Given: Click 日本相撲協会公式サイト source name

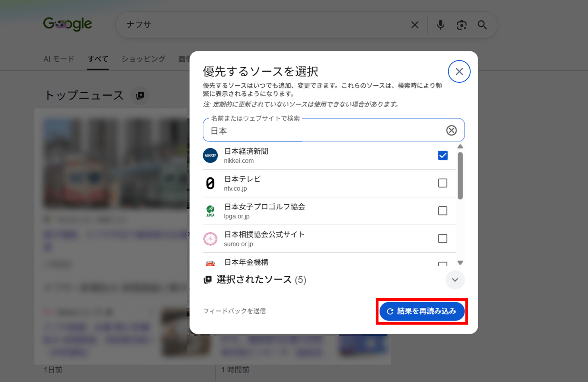Looking at the screenshot, I should coord(264,235).
